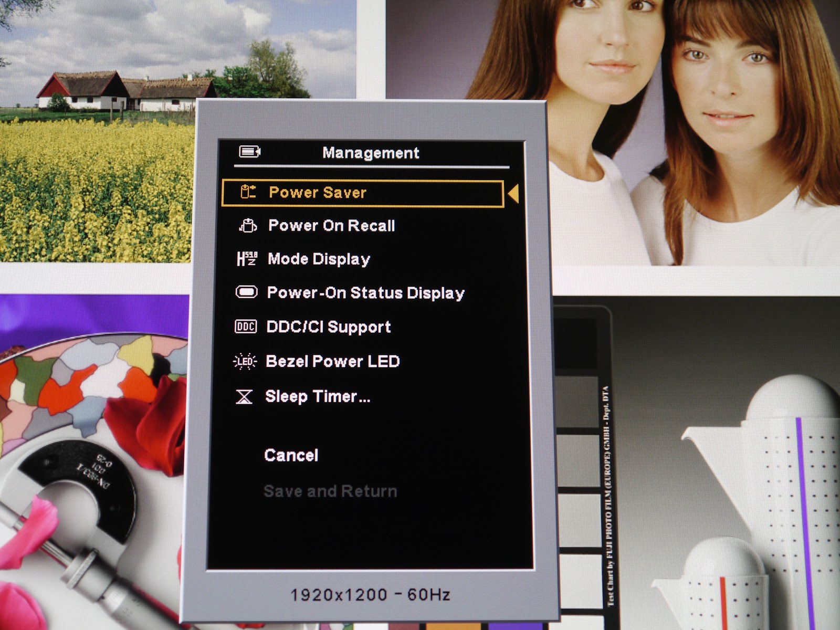Select Power-On Status Display entry
This screenshot has width=840, height=630.
point(365,292)
